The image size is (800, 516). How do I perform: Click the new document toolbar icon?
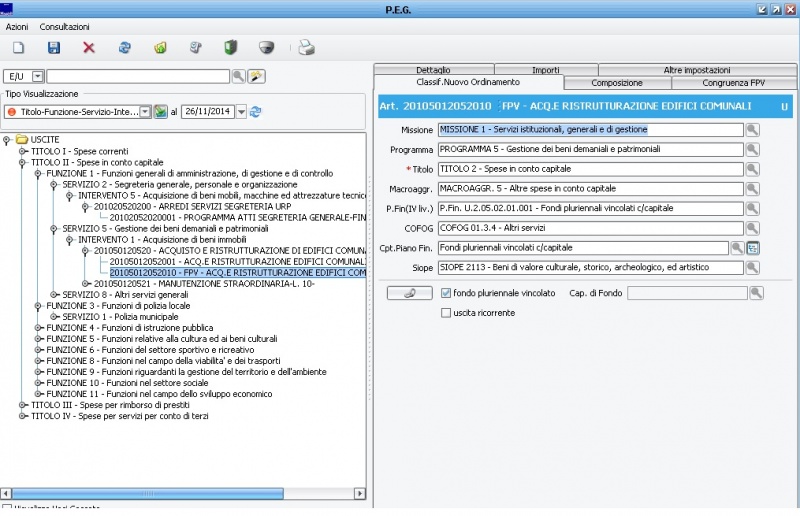pos(18,47)
